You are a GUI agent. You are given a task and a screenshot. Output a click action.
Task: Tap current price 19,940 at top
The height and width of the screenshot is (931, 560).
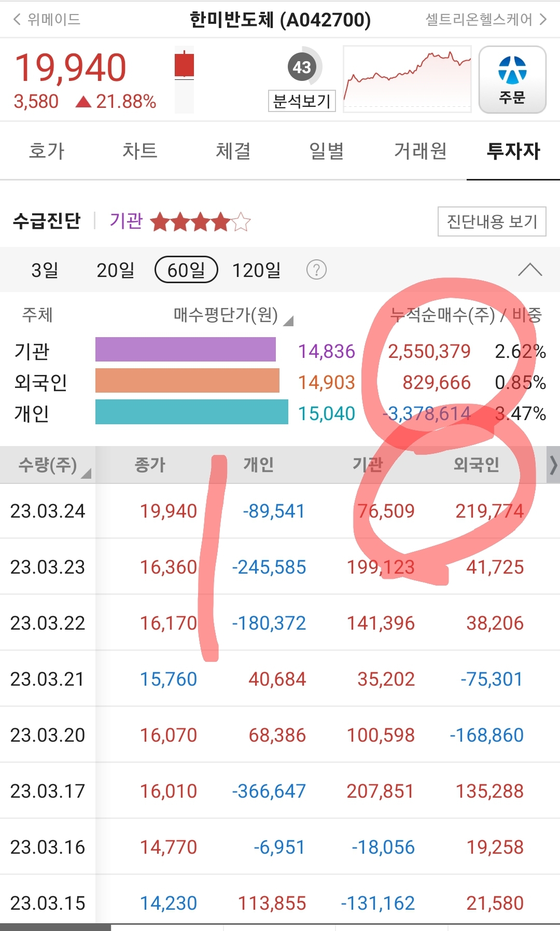(71, 68)
